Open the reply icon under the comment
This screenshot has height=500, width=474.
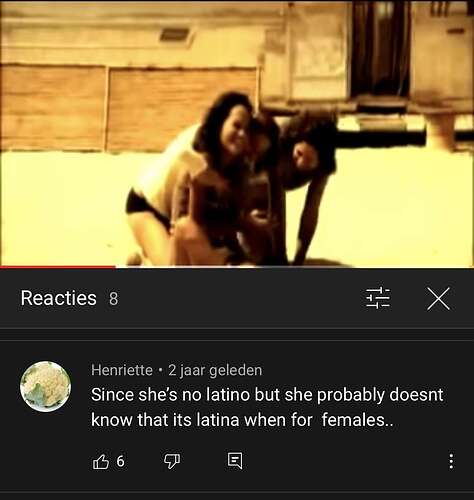coord(235,461)
